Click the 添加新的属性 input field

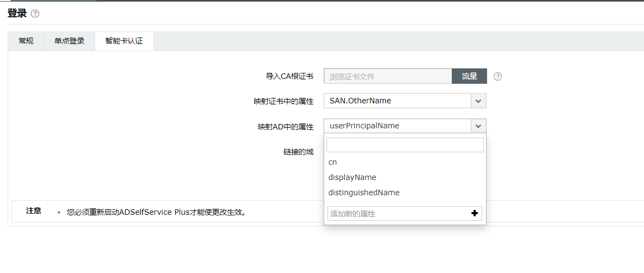pos(397,214)
